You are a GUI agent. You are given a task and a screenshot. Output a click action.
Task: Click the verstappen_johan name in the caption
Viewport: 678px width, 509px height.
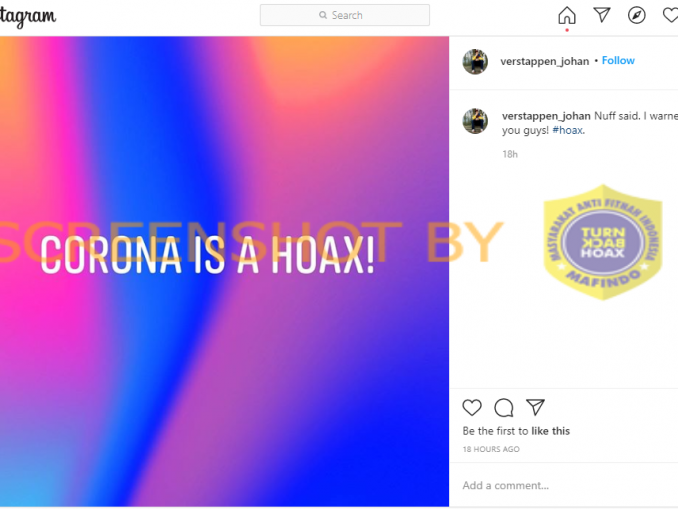tap(546, 116)
